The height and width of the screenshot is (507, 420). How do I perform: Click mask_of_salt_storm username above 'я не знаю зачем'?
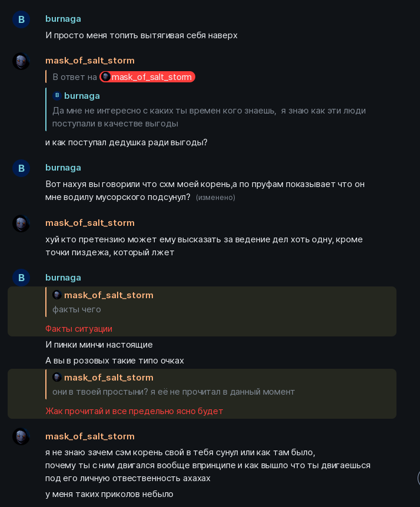[89, 436]
